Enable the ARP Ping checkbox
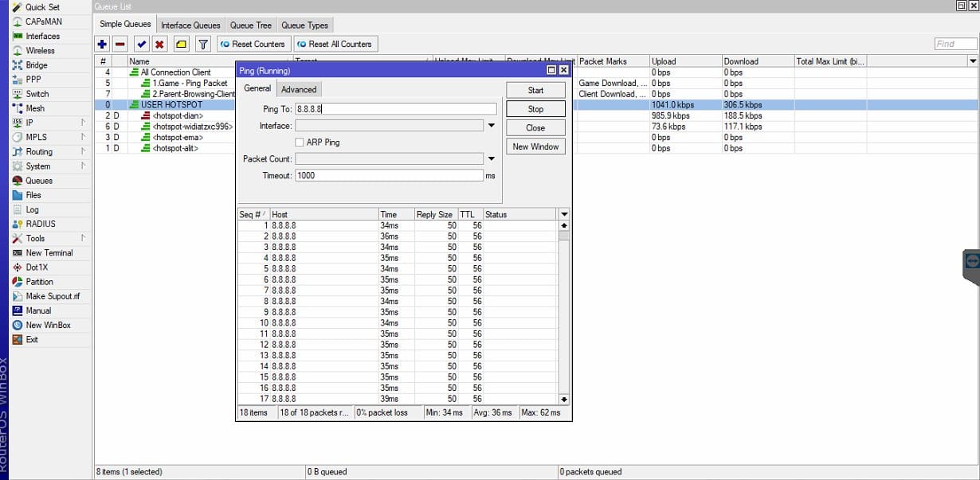Viewport: 980px width, 480px height. 300,142
